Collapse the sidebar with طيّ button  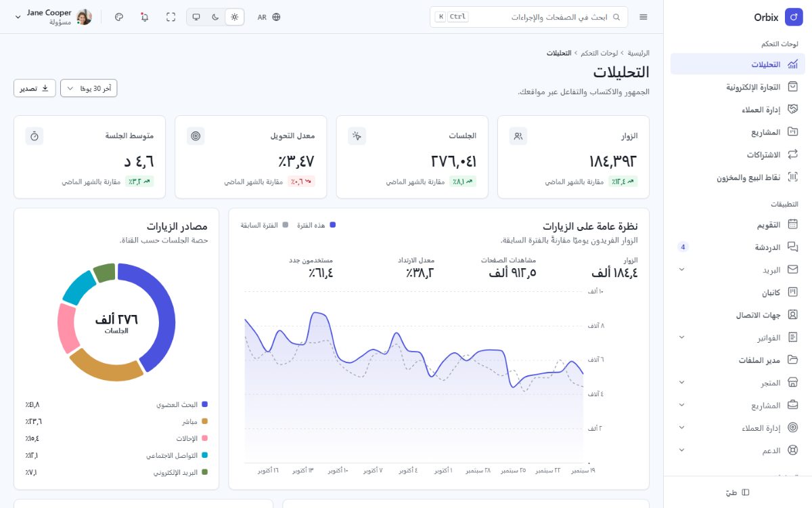(x=738, y=492)
